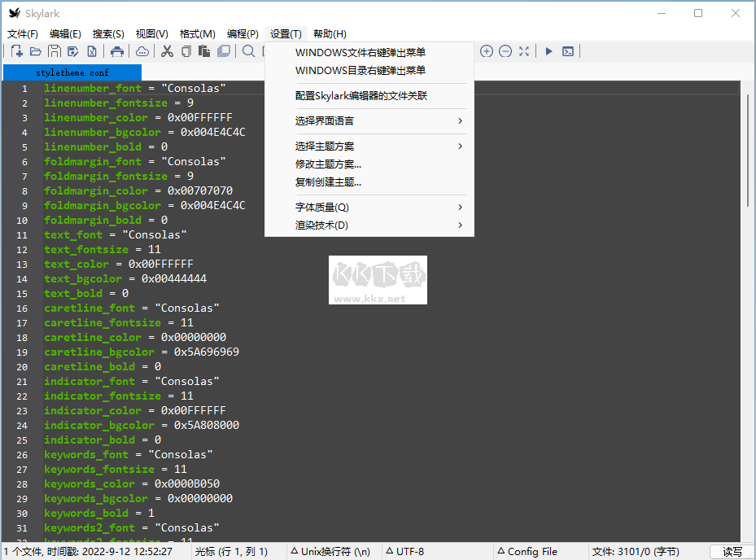Toggle fullscreen with the expand arrows icon
The height and width of the screenshot is (560, 756).
pos(524,50)
